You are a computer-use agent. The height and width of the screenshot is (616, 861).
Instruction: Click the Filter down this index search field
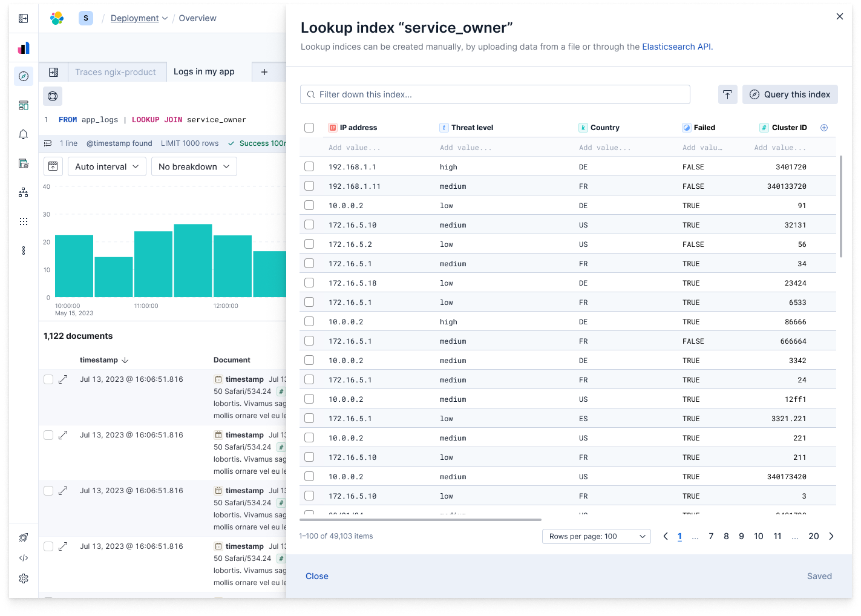(495, 94)
